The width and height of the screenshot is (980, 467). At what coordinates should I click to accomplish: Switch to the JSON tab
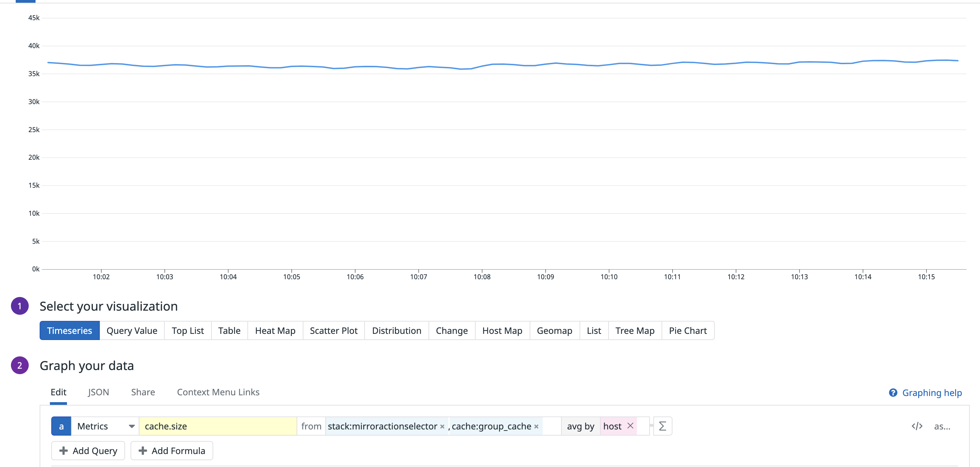click(x=98, y=392)
